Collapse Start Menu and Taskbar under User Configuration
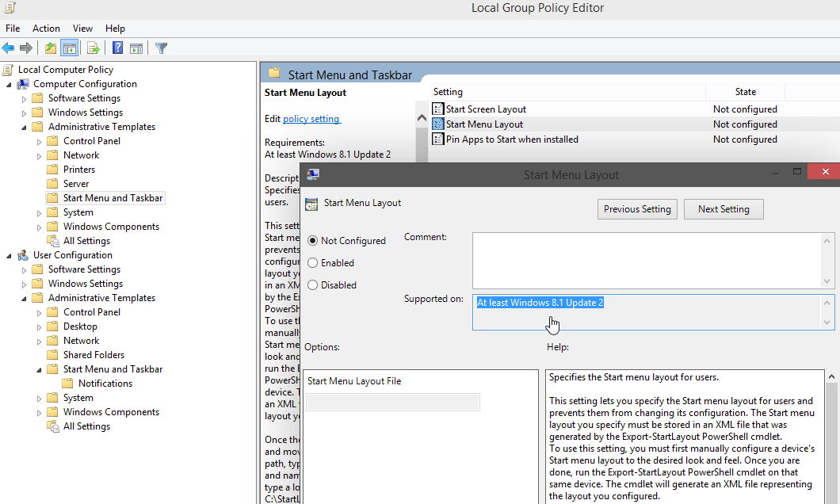This screenshot has height=504, width=840. tap(39, 370)
